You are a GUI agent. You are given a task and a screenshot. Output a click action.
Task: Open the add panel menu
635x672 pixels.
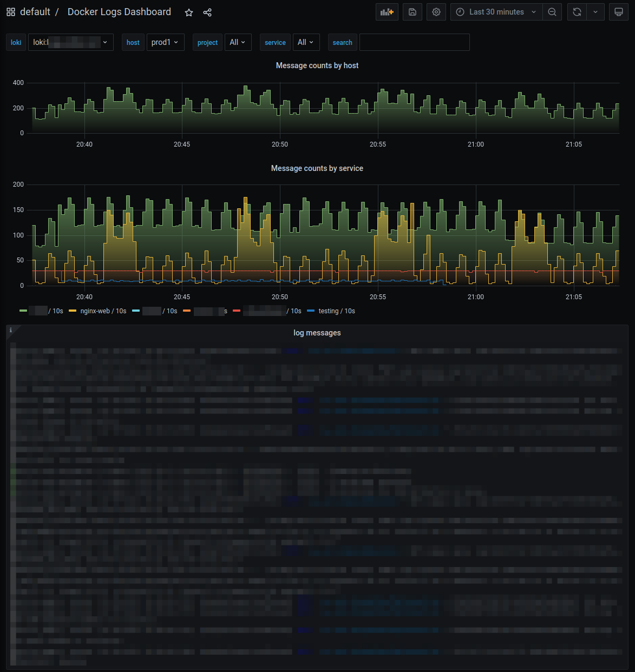tap(387, 11)
